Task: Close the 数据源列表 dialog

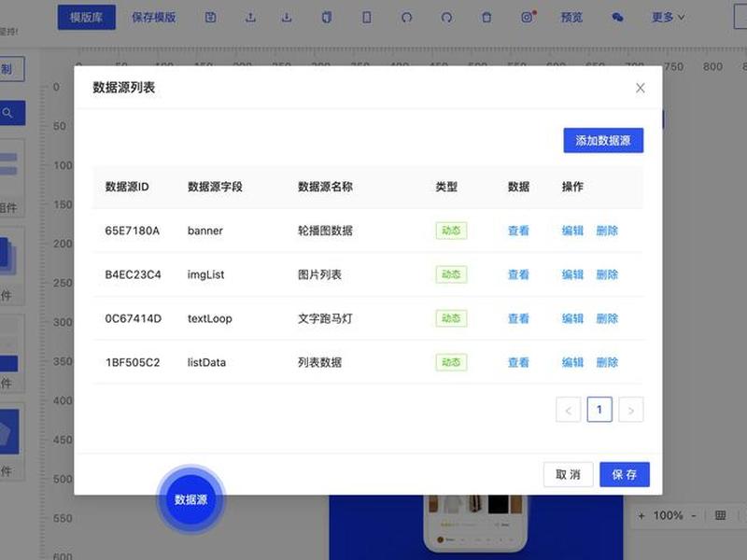Action: (641, 88)
